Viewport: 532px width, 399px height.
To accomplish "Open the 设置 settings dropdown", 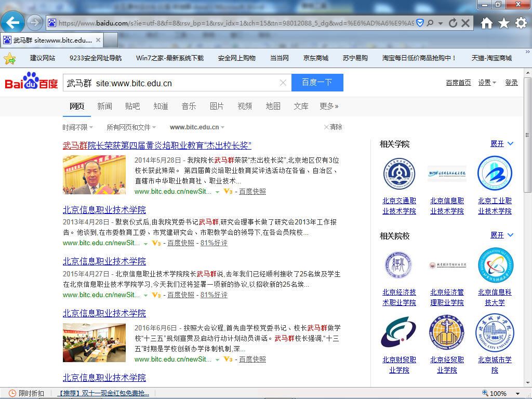I will [487, 83].
